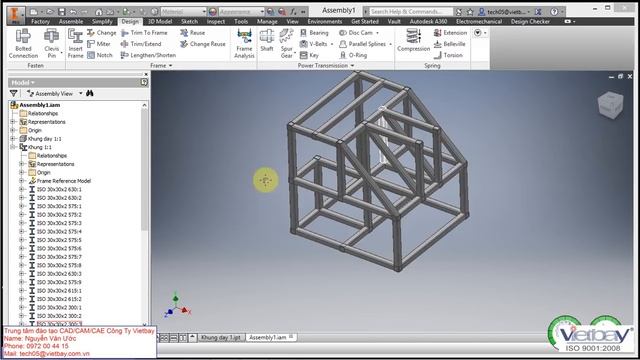640x360 pixels.
Task: Close the Assembly1.iam document tab
Action: tap(291, 337)
